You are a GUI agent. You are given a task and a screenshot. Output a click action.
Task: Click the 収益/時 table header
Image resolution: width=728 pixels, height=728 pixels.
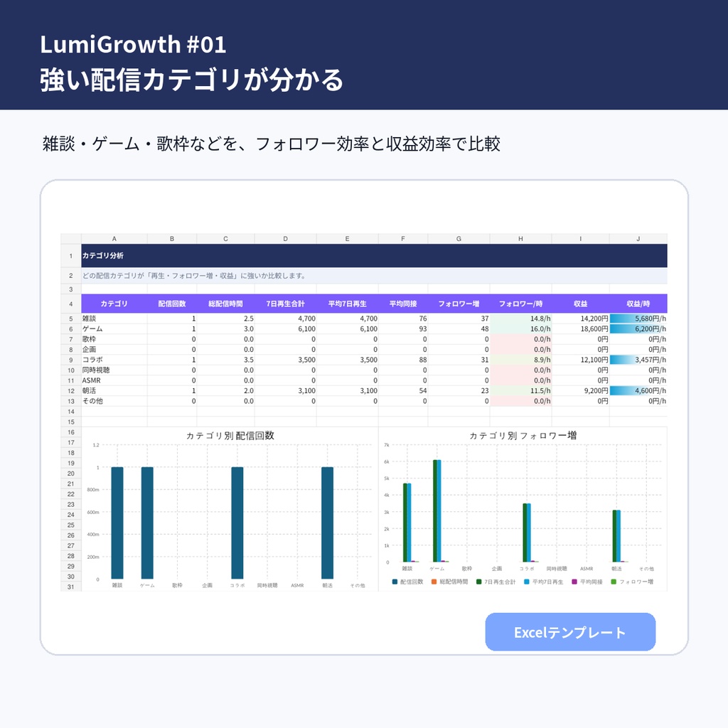pos(638,304)
